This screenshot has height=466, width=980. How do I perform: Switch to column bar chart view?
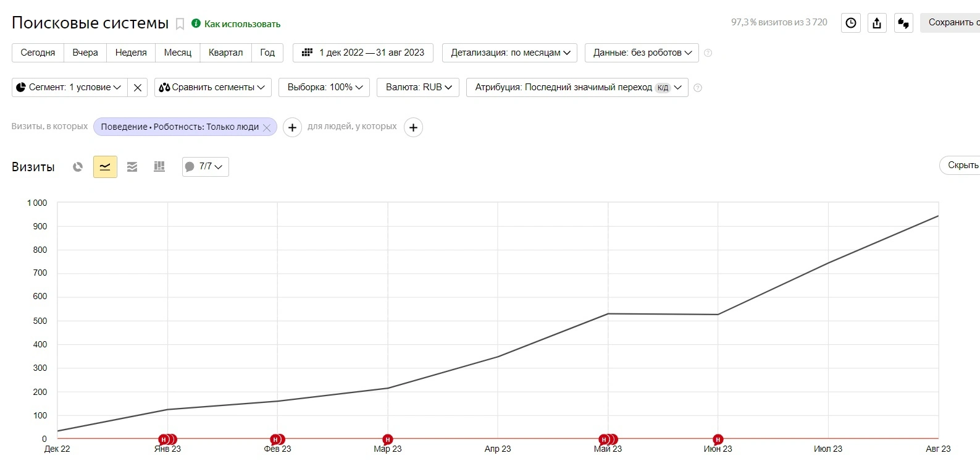click(159, 167)
